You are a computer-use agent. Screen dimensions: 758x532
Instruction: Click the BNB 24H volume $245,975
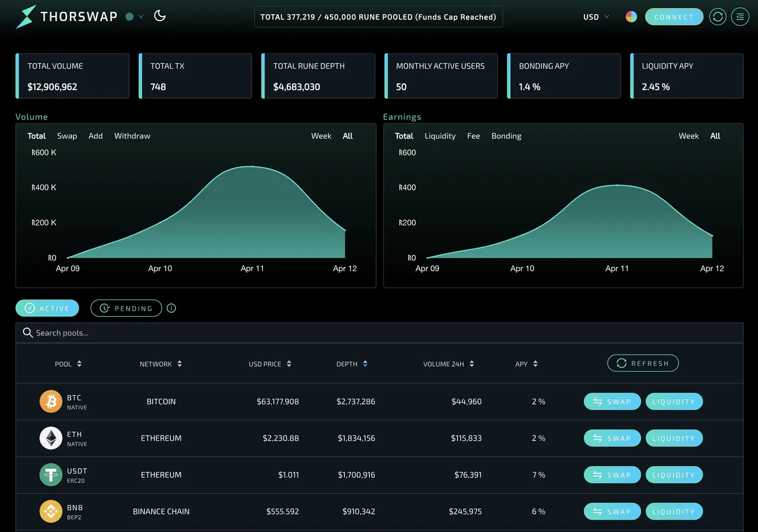pyautogui.click(x=465, y=512)
